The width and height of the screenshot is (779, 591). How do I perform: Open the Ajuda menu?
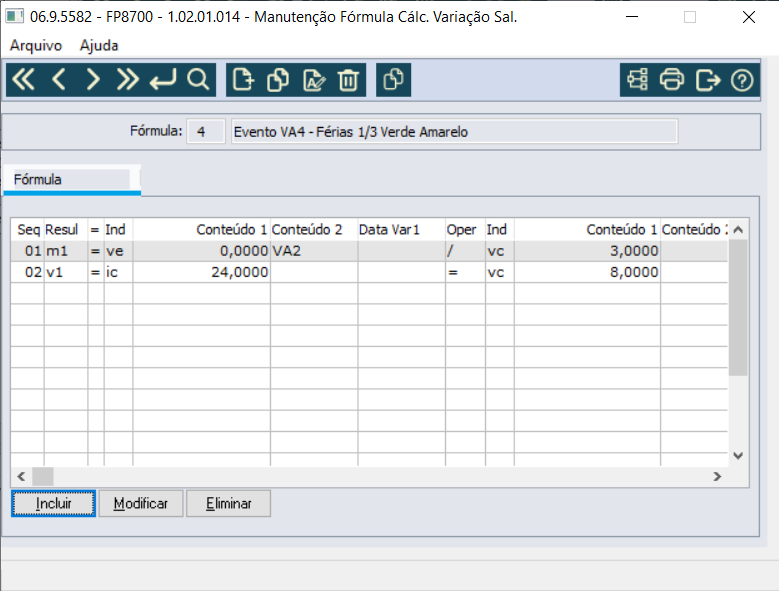point(99,46)
